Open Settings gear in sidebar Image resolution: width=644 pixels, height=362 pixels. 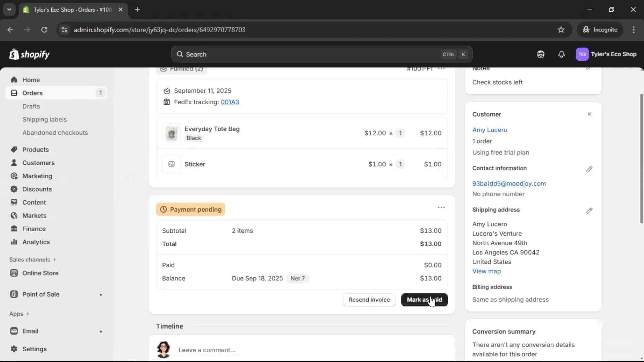pyautogui.click(x=34, y=349)
